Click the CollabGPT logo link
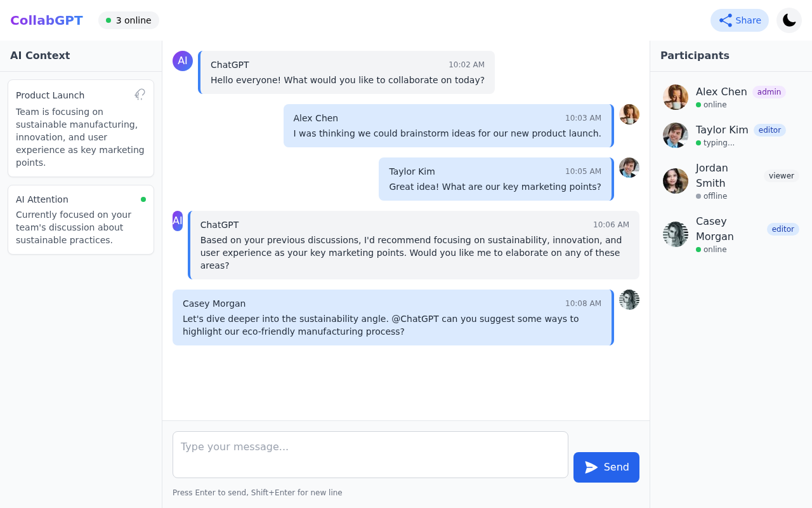Image resolution: width=812 pixels, height=508 pixels. tap(46, 20)
